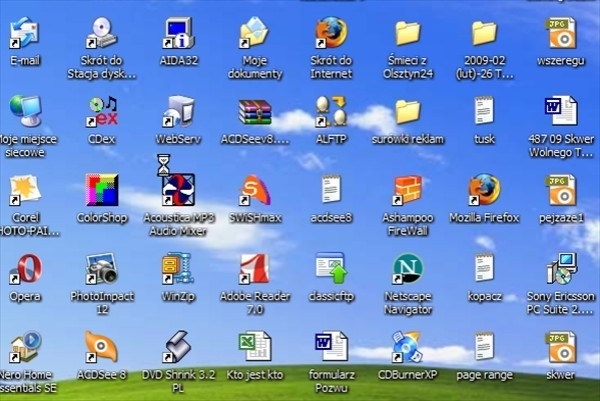Launch the Corel PHOTO-PAINT shortcut
This screenshot has width=600, height=401.
(x=25, y=190)
